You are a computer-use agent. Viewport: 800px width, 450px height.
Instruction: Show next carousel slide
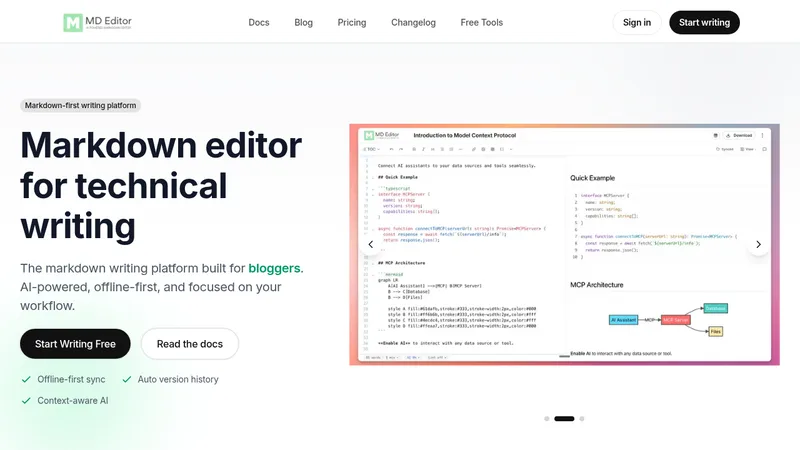[x=758, y=244]
